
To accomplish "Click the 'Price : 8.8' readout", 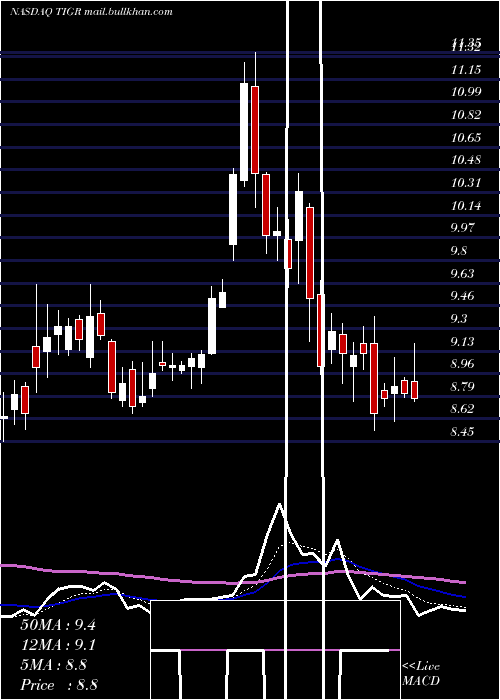I will pyautogui.click(x=59, y=685).
